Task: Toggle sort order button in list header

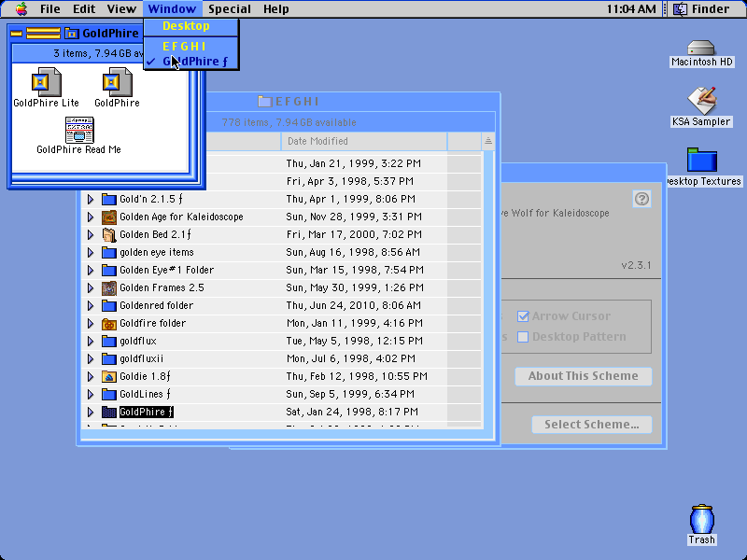Action: [x=487, y=141]
